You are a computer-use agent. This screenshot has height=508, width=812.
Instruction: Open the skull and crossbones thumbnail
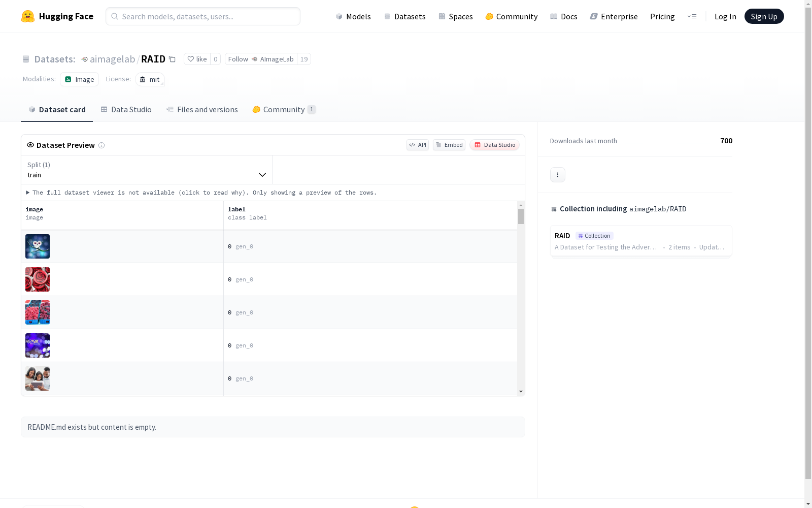tap(38, 246)
